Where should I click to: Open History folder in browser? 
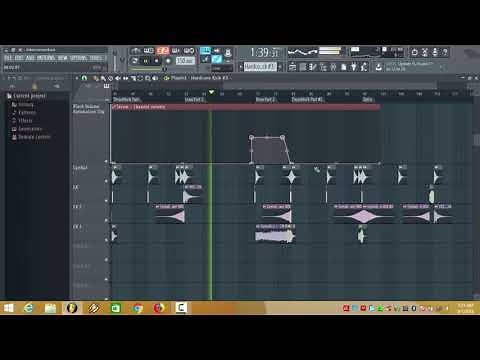tap(23, 104)
